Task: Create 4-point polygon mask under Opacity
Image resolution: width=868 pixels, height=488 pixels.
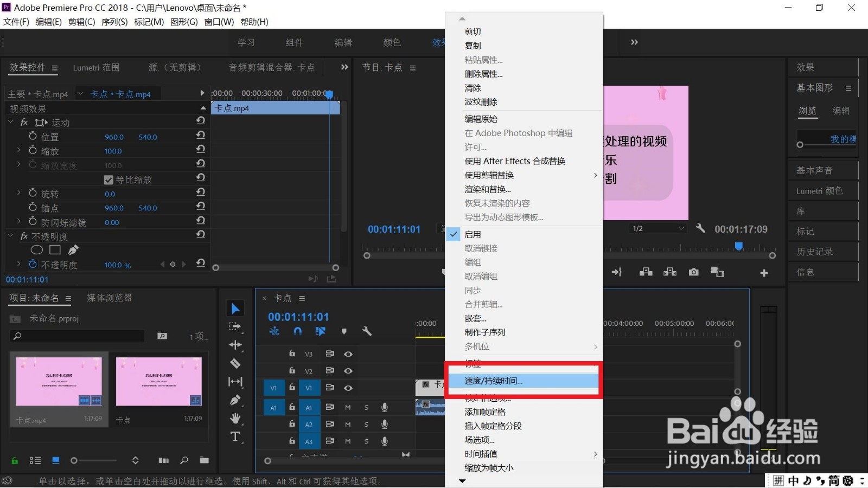Action: 55,250
